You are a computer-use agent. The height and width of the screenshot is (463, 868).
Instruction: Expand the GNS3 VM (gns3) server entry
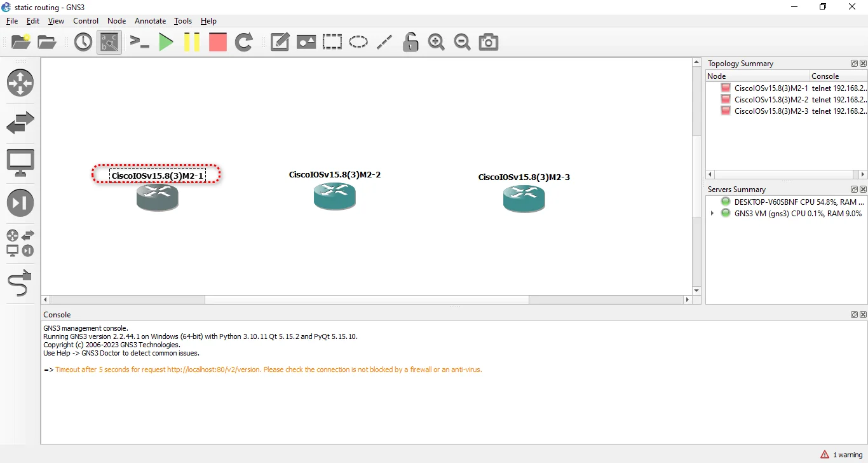[x=712, y=214]
